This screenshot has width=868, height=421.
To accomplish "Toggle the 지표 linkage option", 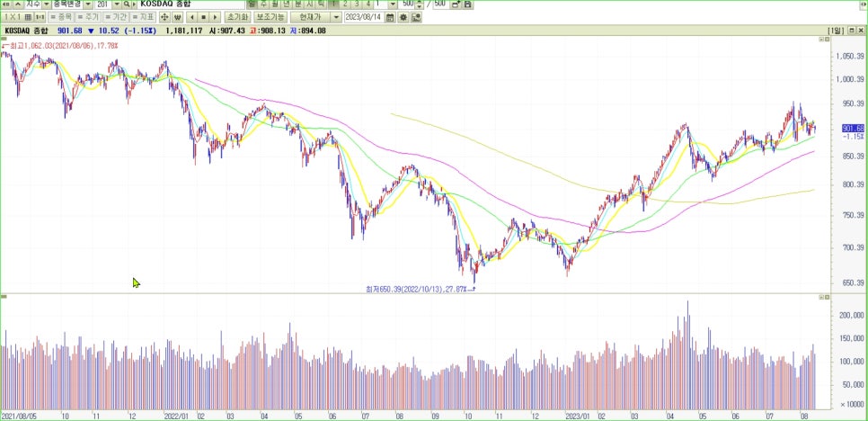I will point(143,17).
